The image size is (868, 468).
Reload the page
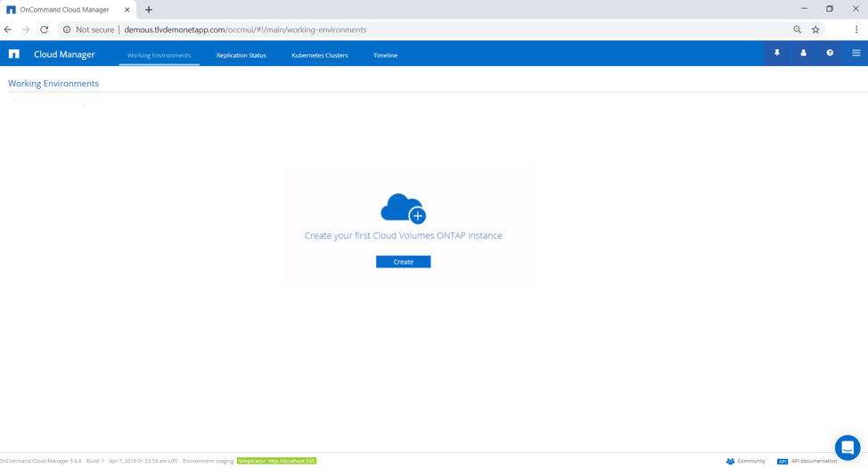pos(44,29)
